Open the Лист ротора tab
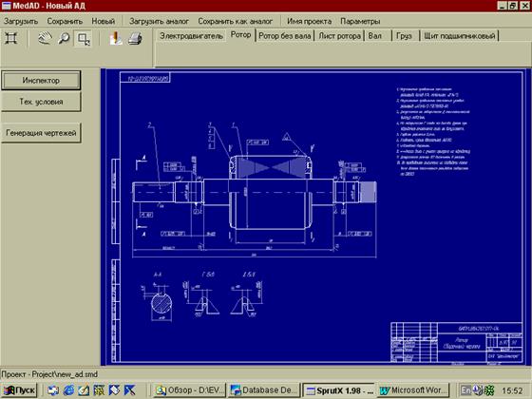Viewport: 532px width, 399px height. (339, 36)
